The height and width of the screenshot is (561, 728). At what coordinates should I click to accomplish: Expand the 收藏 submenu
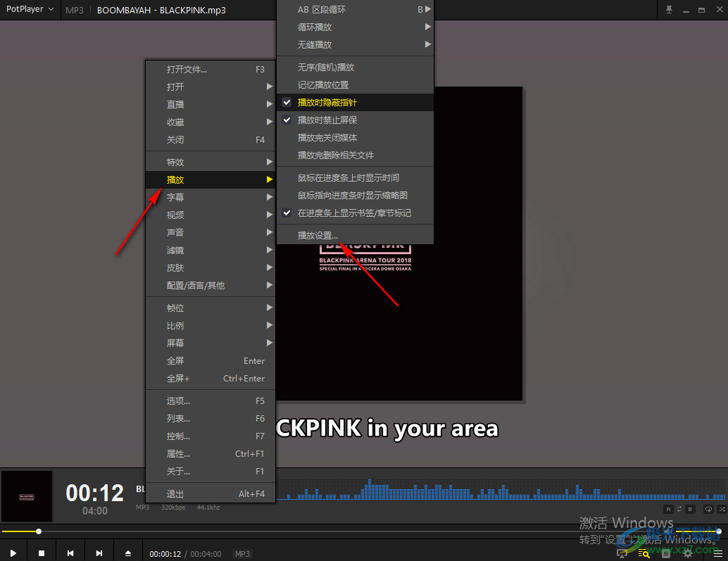[211, 122]
